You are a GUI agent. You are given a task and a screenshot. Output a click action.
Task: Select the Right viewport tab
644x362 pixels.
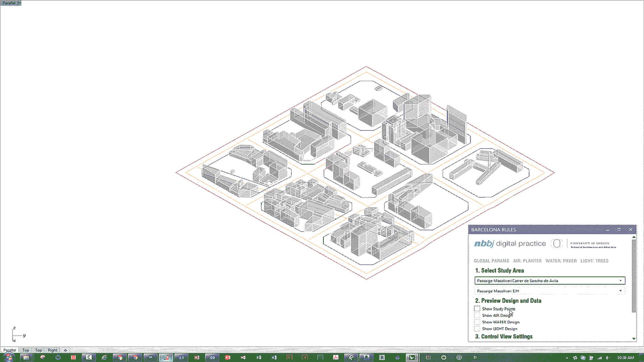52,350
